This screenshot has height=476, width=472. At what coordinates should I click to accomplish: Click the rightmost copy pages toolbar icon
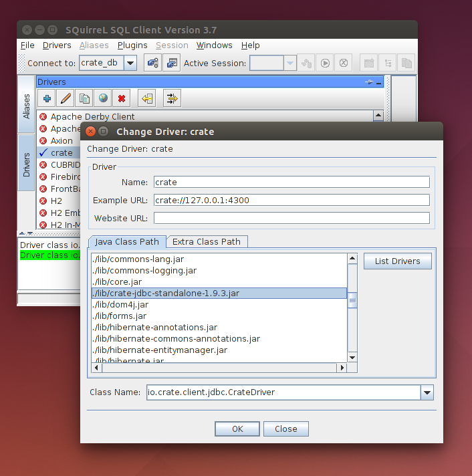tap(406, 63)
